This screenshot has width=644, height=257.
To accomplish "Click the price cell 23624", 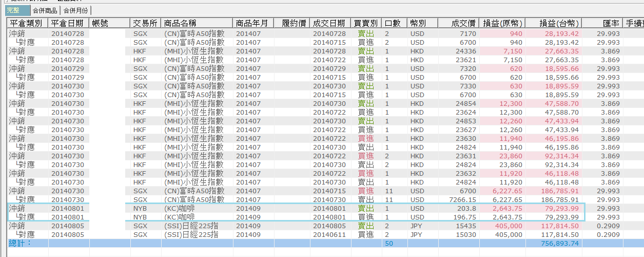I will click(459, 112).
